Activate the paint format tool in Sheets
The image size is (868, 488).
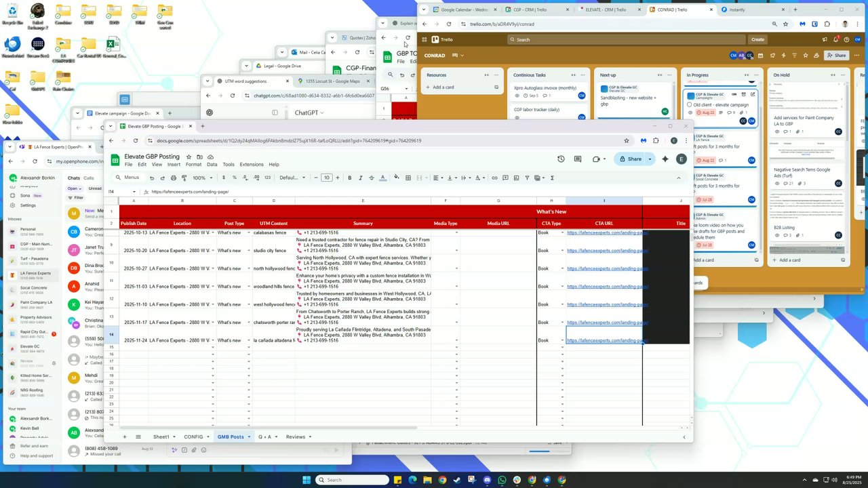184,178
